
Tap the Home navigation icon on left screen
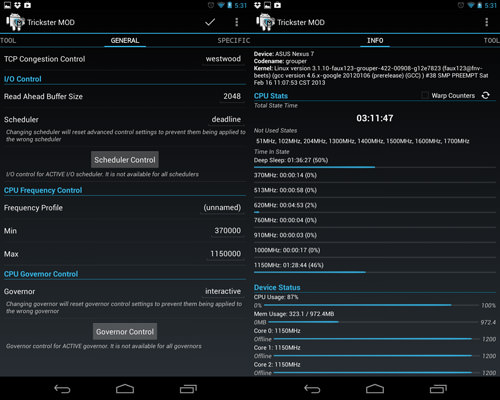tap(125, 389)
